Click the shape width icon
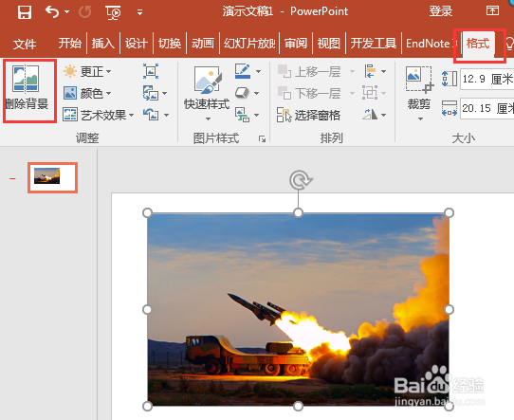Screen dimensions: 514x420 click(450, 108)
